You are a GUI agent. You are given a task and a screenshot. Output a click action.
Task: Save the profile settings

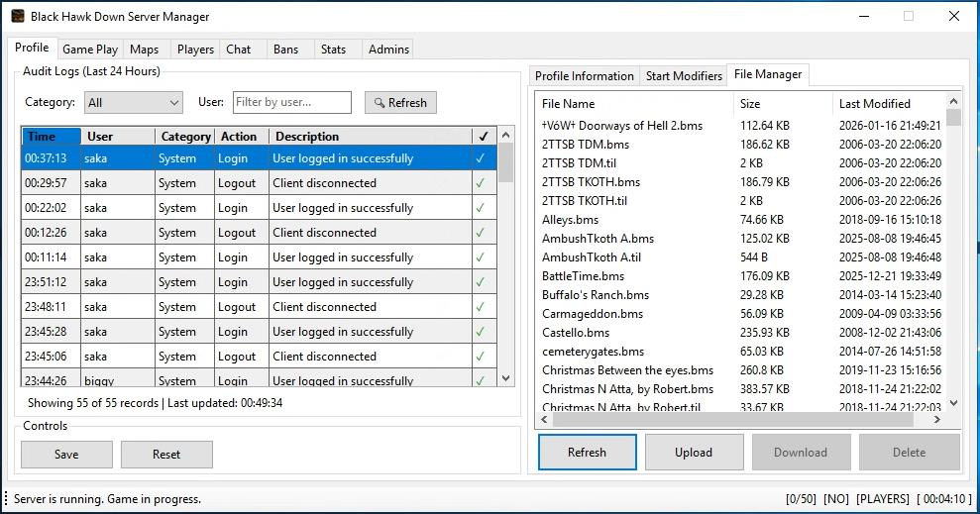(66, 455)
